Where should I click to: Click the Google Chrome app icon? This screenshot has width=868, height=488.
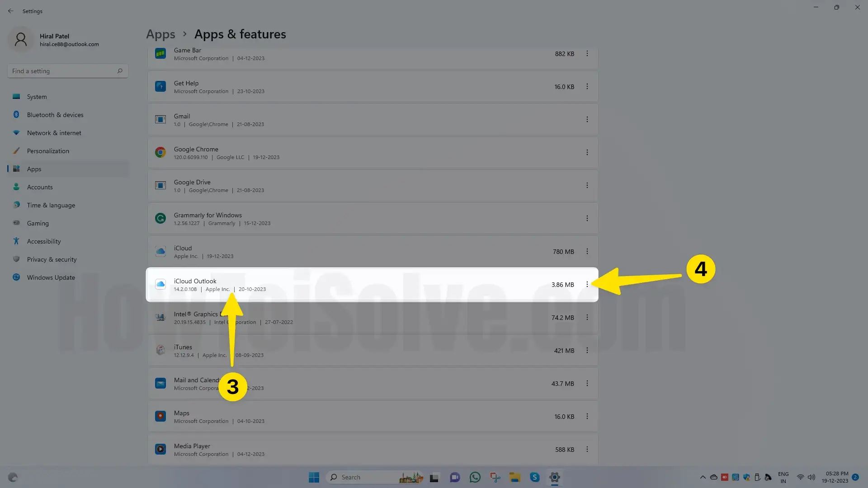(x=160, y=152)
